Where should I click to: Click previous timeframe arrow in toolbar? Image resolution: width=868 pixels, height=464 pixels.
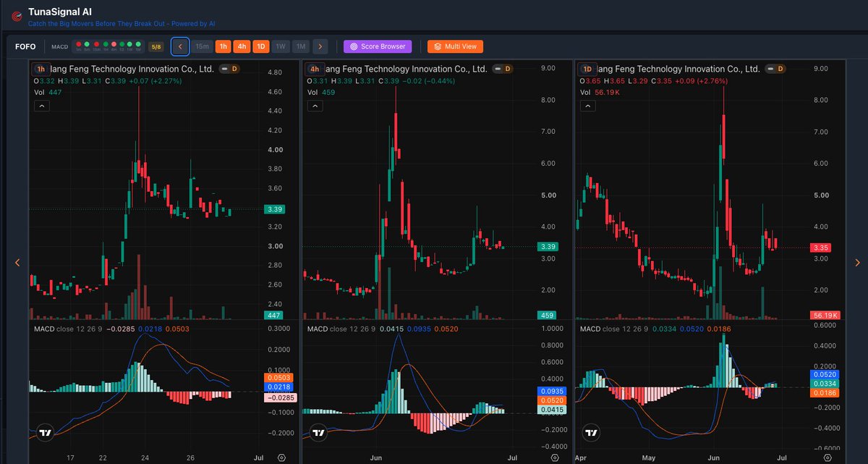pyautogui.click(x=180, y=46)
